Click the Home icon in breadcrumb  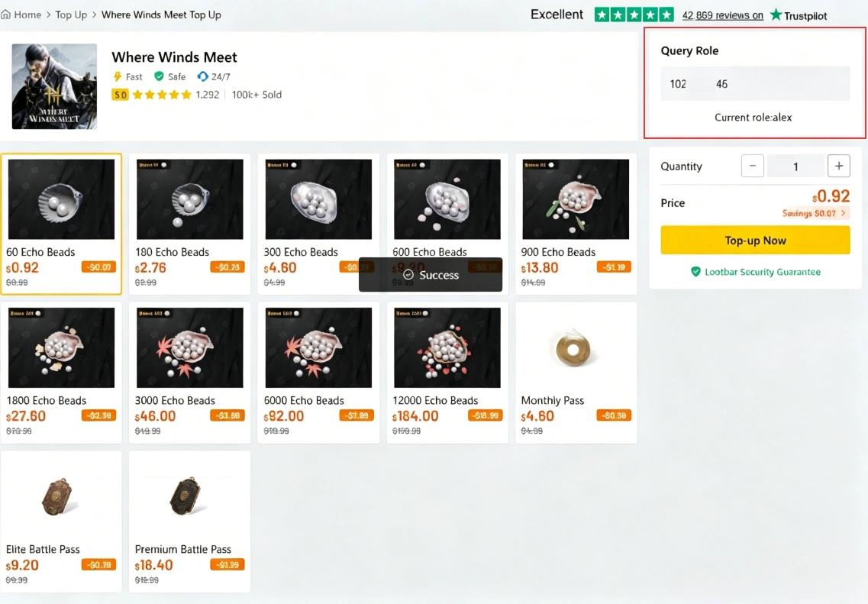pyautogui.click(x=6, y=15)
